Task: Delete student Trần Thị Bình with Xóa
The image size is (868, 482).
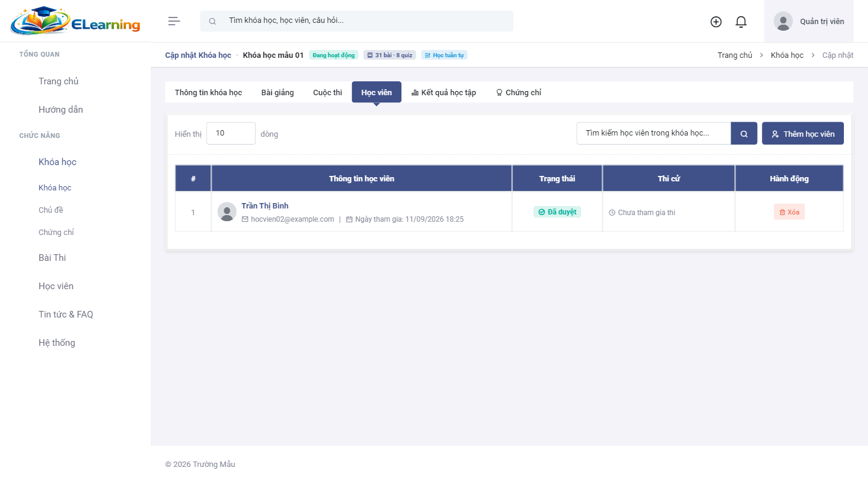Action: (789, 212)
